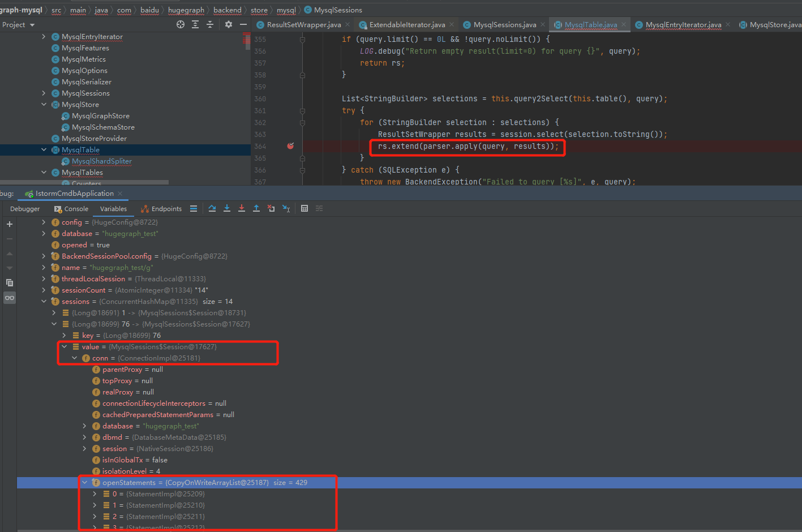Click the Step Over debug icon
Screen dimensions: 802x532
(x=212, y=209)
